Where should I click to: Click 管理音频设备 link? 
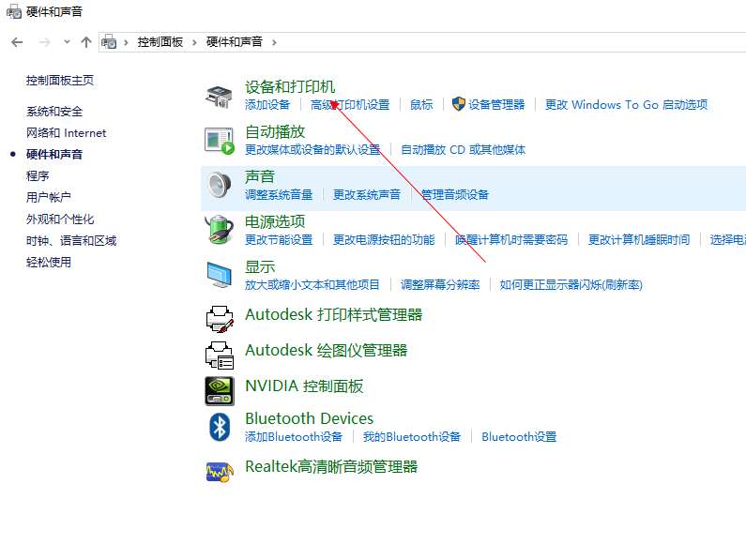[455, 194]
